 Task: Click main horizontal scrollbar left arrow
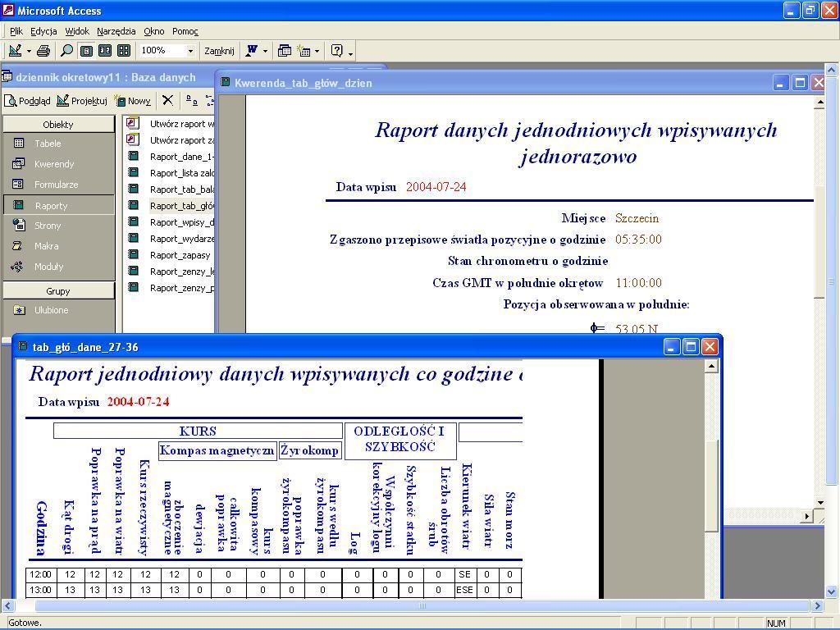click(7, 606)
